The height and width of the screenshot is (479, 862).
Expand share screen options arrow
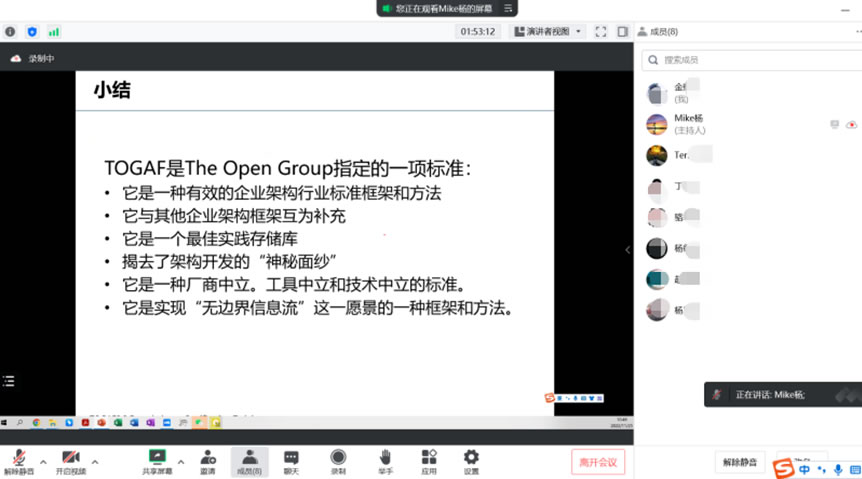pyautogui.click(x=181, y=462)
